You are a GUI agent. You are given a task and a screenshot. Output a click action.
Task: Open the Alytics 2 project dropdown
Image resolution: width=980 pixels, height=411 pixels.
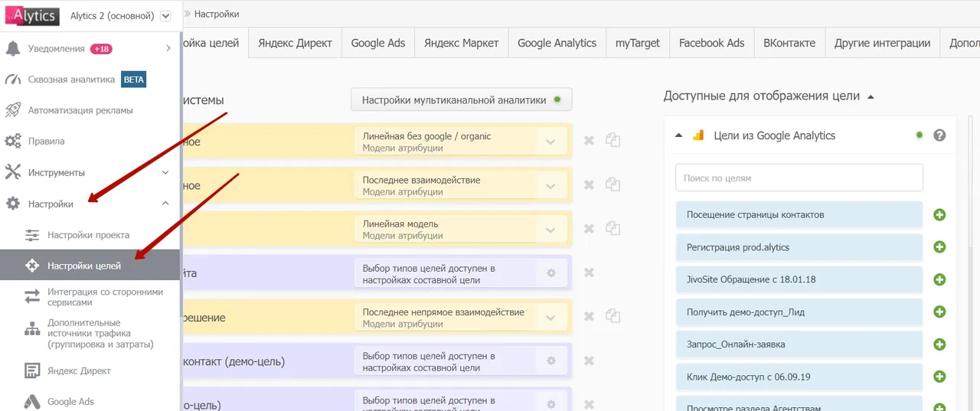167,16
